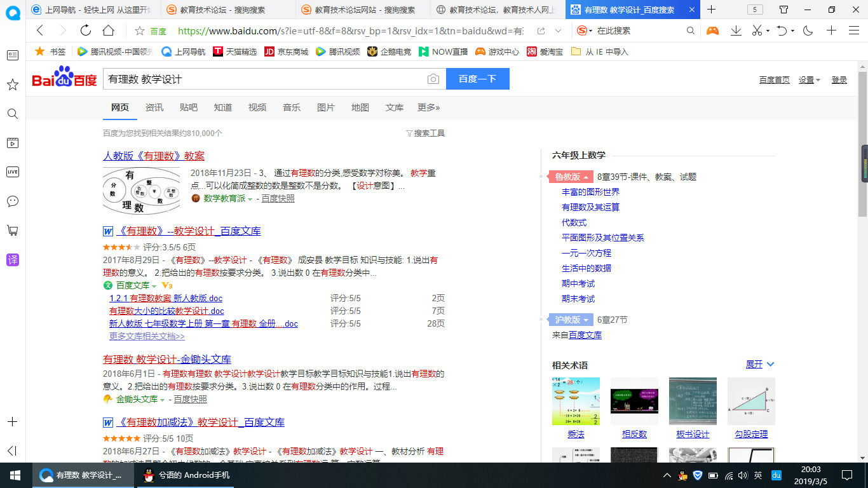
Task: Open the chat bubble icon in left sidebar
Action: (x=12, y=201)
